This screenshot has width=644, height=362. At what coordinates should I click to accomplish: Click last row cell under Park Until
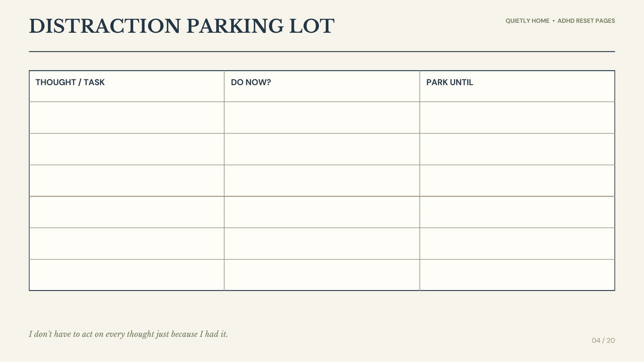[x=517, y=275]
